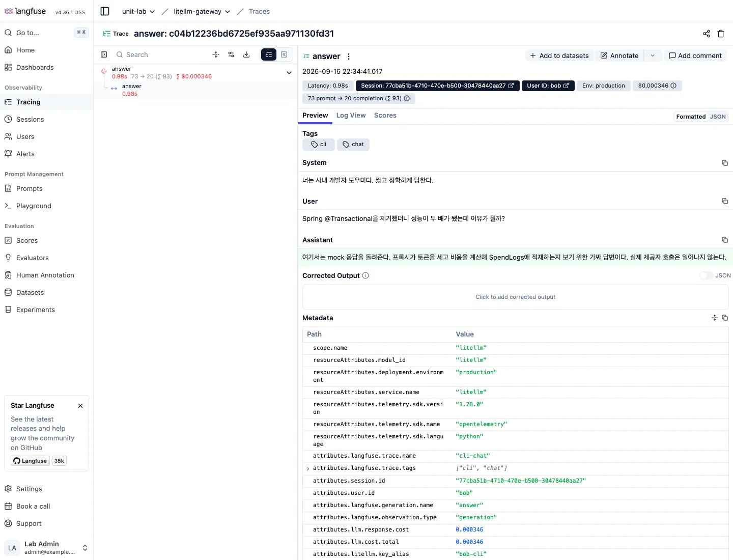This screenshot has height=560, width=733.
Task: Toggle the Corrected Output JSON switch
Action: pos(706,275)
